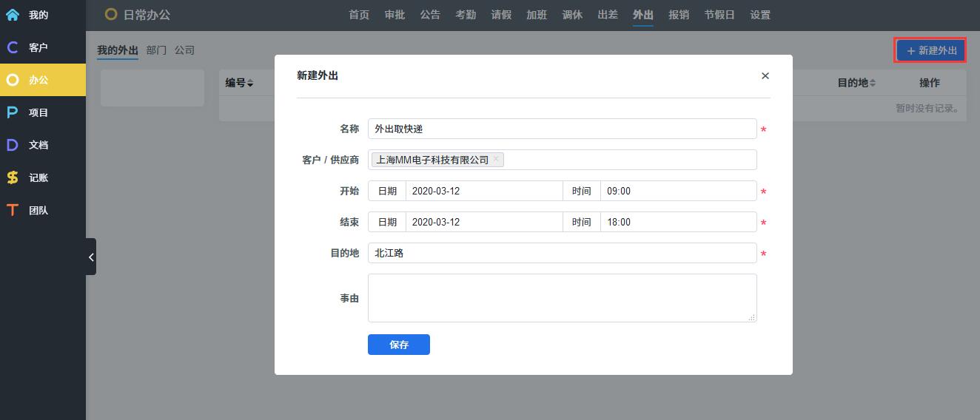Sort the list by 目的地 column
The image size is (980, 420).
(x=856, y=83)
